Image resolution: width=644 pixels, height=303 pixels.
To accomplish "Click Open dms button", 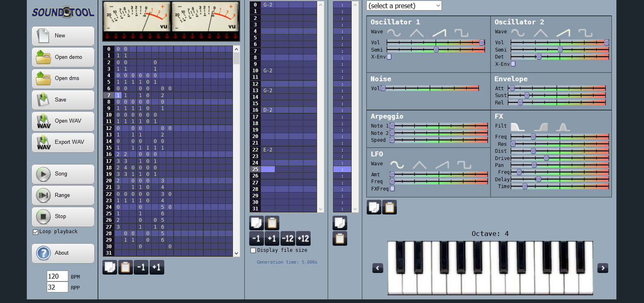I will coord(63,79).
